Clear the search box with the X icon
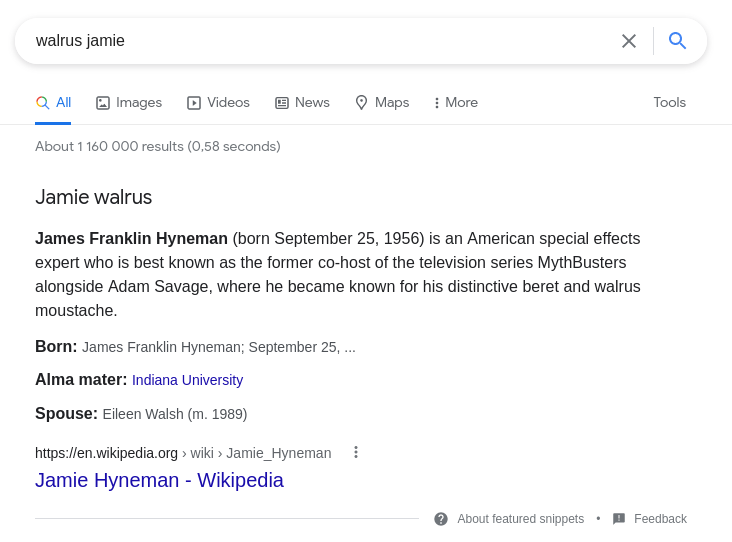This screenshot has width=732, height=542. tap(629, 41)
